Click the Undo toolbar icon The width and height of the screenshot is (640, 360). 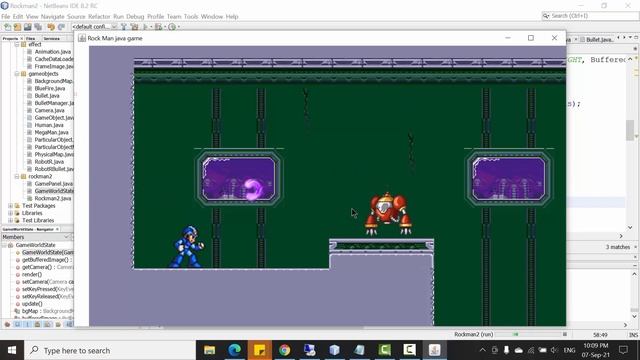pos(51,27)
